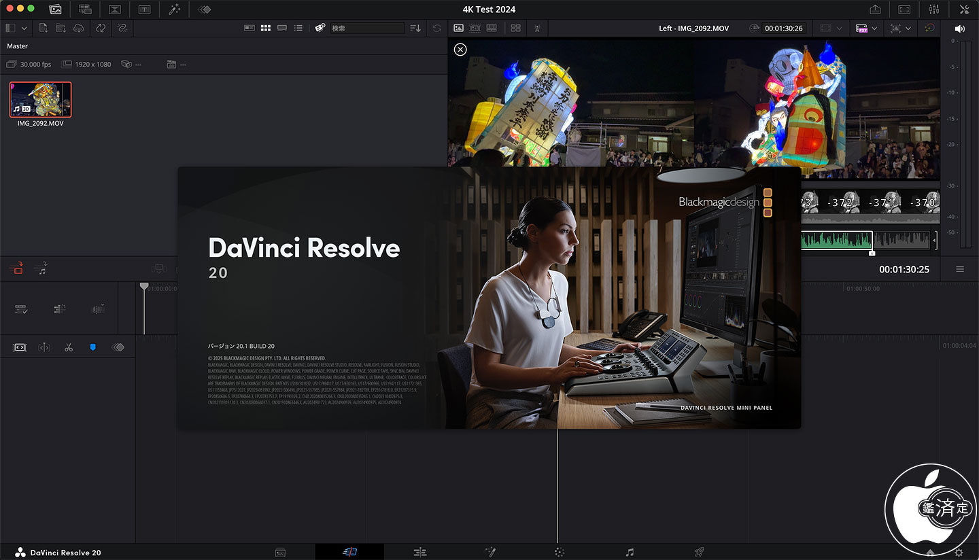Switch media pool to strip view
979x560 pixels.
pyautogui.click(x=282, y=28)
